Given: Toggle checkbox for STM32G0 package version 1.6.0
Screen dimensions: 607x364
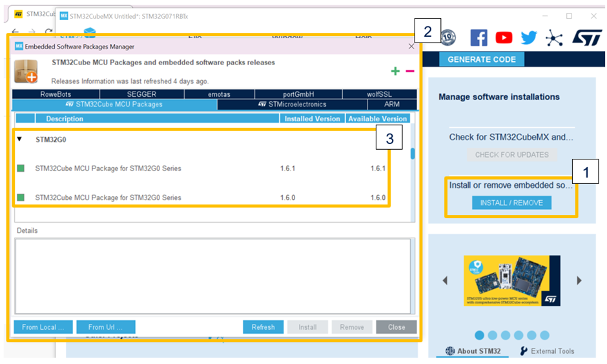Looking at the screenshot, I should pyautogui.click(x=21, y=197).
